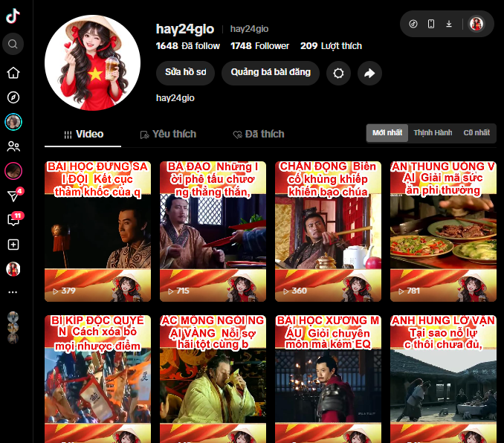Switch to the Yêu thích tab
Screen dimensions: 504x443
tap(168, 135)
